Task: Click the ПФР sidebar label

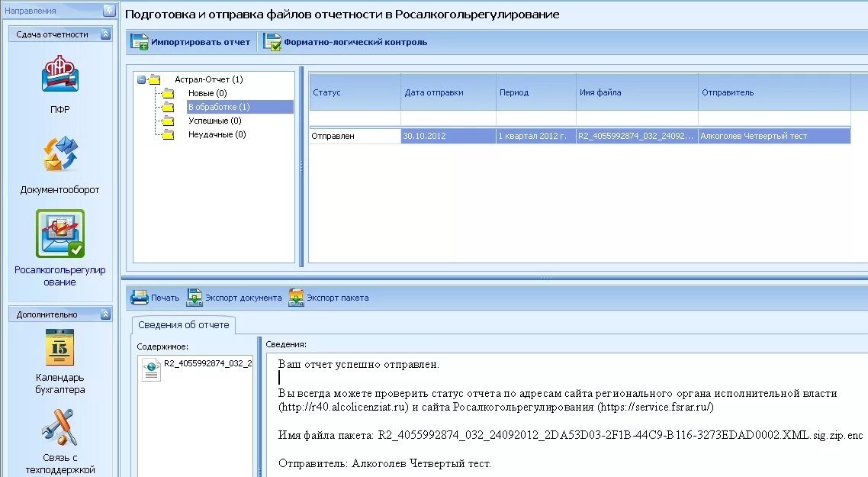Action: tap(59, 110)
